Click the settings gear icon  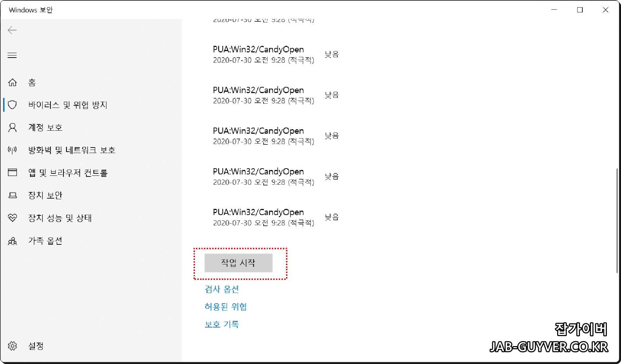[12, 346]
